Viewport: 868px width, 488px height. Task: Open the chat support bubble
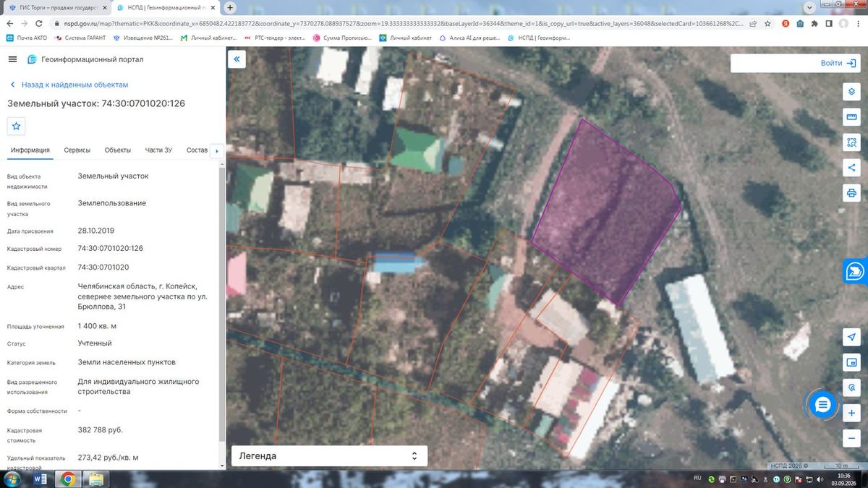tap(822, 405)
